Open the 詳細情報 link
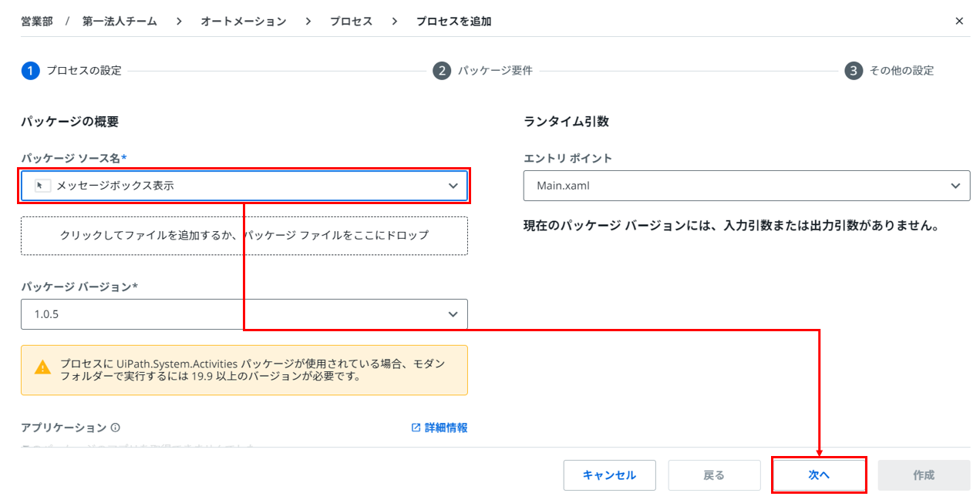 (x=446, y=428)
